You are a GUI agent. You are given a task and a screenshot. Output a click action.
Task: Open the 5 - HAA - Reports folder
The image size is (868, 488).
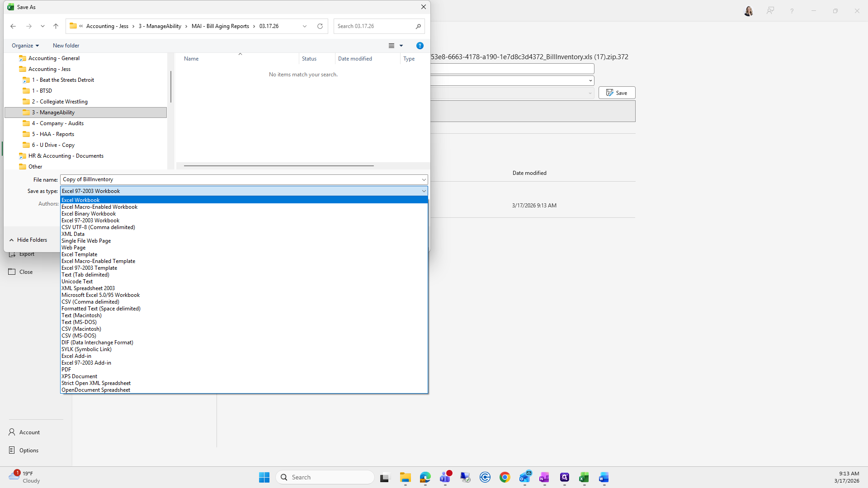[x=53, y=134]
